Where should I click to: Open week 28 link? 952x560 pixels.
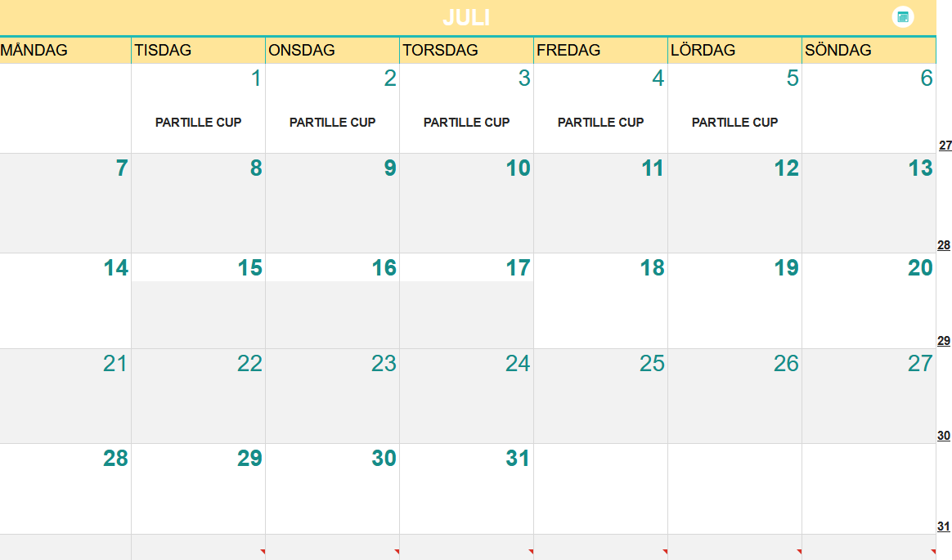pos(944,246)
